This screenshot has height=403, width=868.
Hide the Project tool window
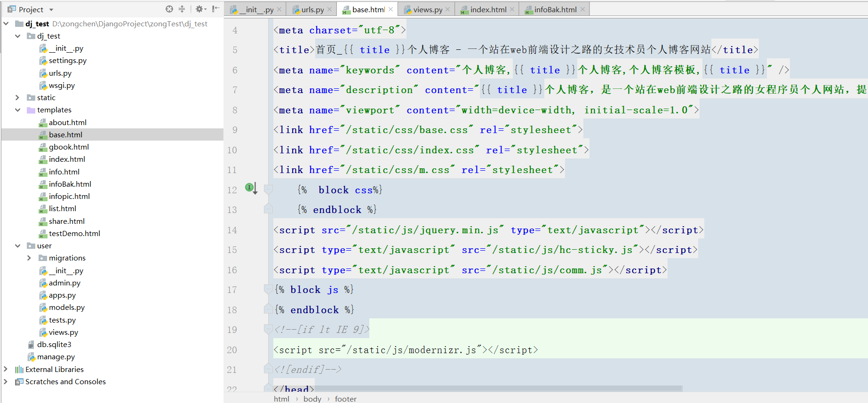[215, 9]
